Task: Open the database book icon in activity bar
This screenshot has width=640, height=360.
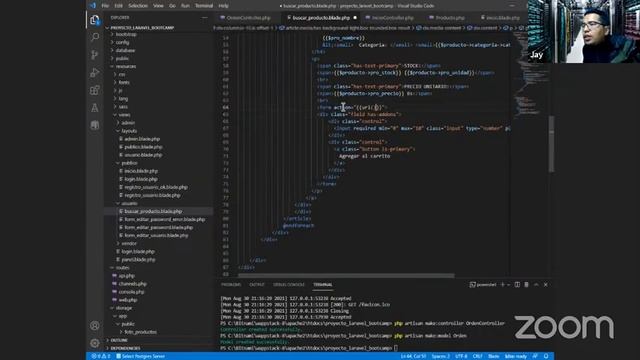Action: point(95,125)
